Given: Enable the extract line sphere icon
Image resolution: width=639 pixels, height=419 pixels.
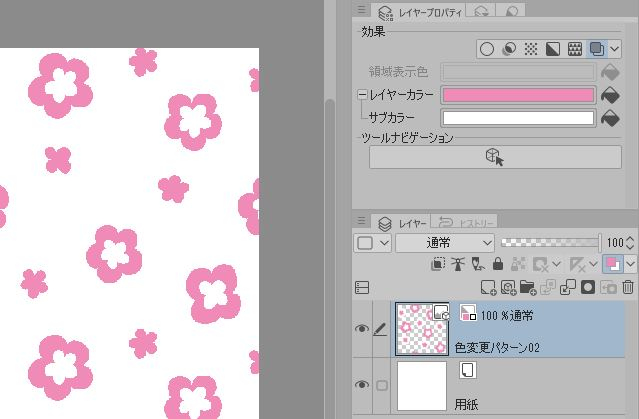Looking at the screenshot, I should click(509, 49).
